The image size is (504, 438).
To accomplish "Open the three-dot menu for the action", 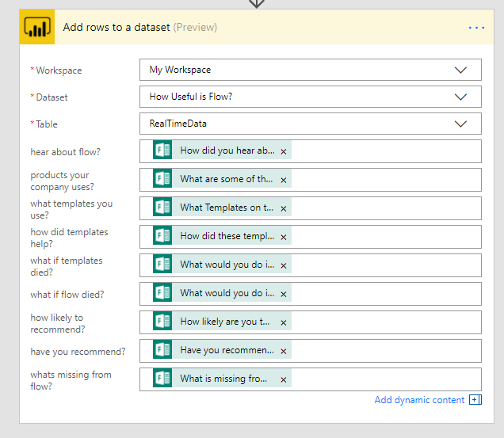I will click(475, 28).
